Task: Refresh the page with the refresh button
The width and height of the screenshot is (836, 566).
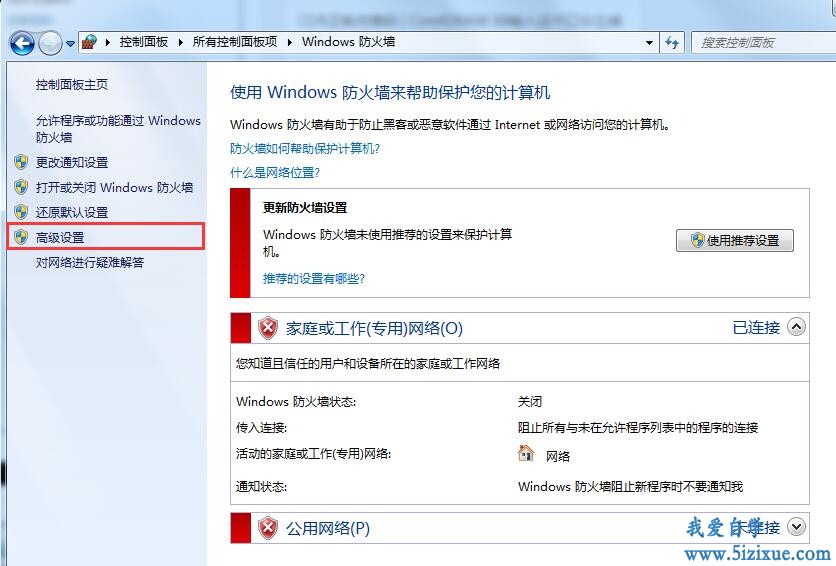Action: tap(672, 43)
